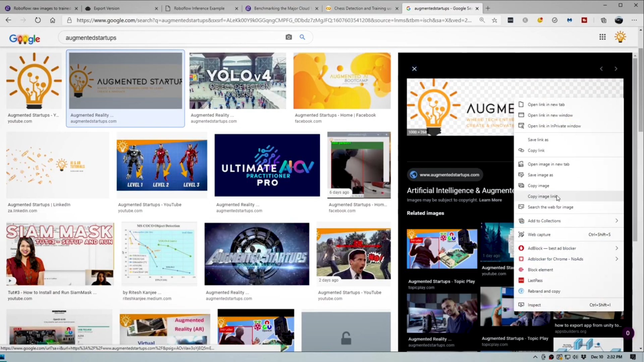Image resolution: width=644 pixels, height=362 pixels.
Task: Click the browser home icon
Action: [53, 20]
